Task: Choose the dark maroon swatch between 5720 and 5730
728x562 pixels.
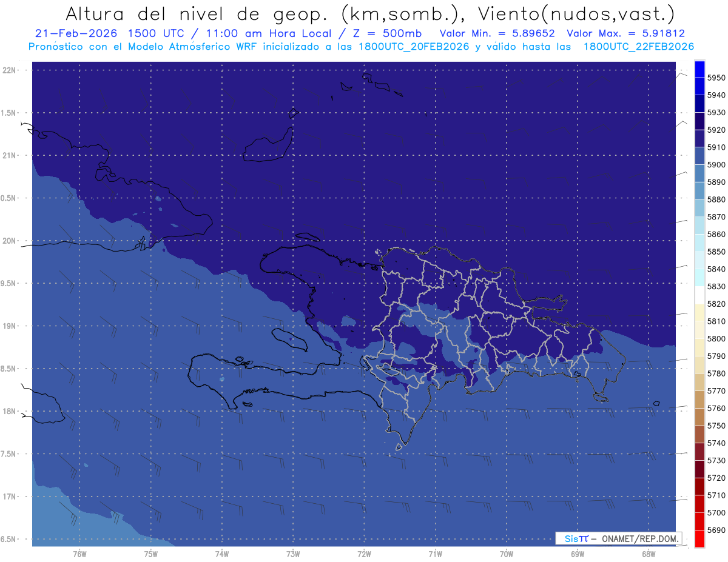Action: [699, 469]
